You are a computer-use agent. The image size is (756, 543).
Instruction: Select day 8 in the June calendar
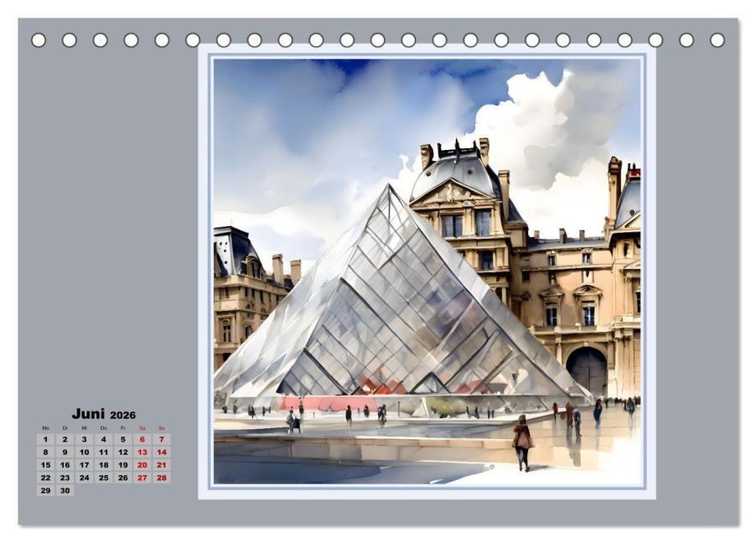coord(46,452)
